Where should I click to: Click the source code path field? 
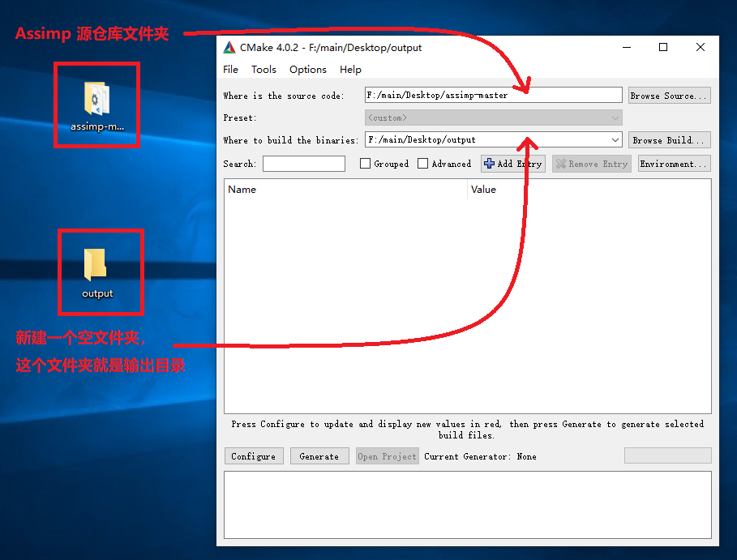pos(494,96)
